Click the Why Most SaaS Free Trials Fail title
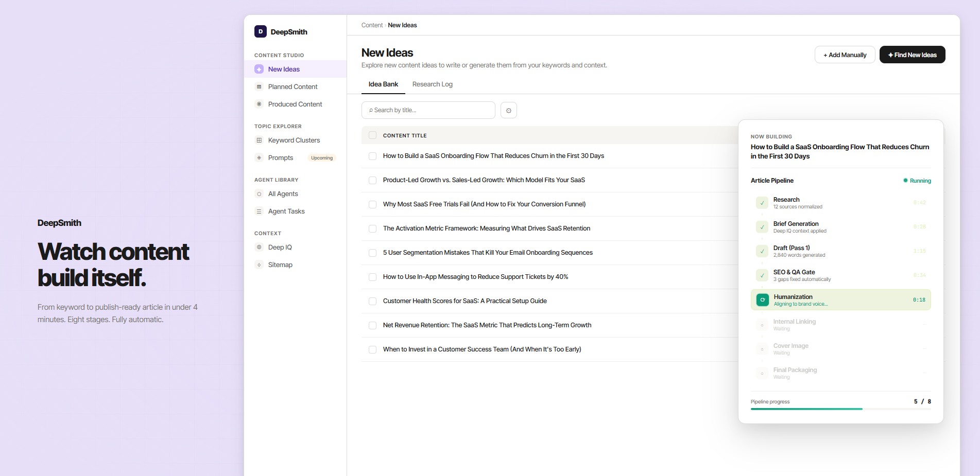980x476 pixels. 484,204
